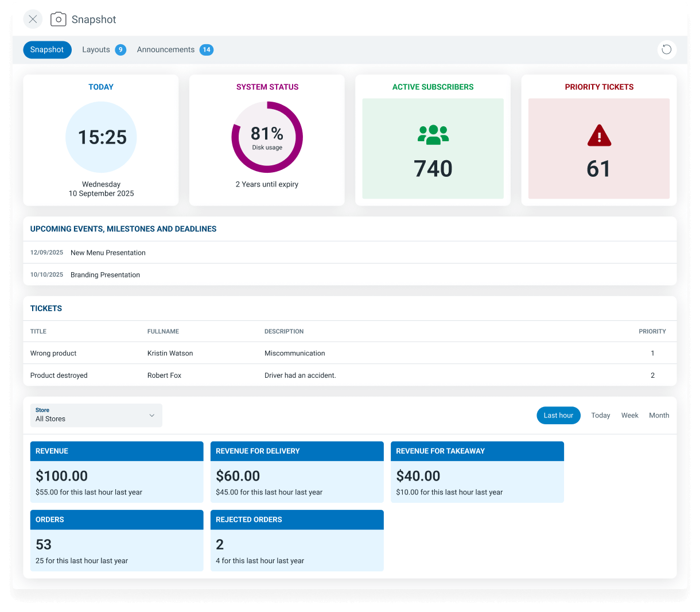Switch time range to Week
The height and width of the screenshot is (612, 700).
[x=630, y=416]
